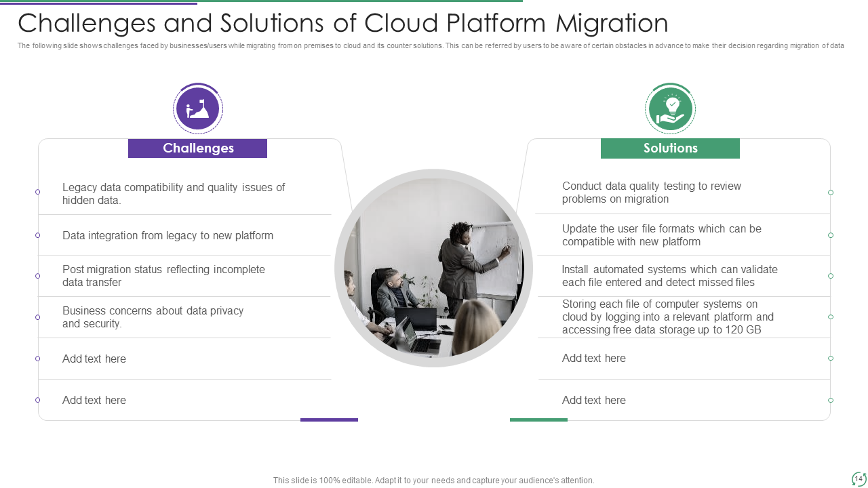Image resolution: width=868 pixels, height=488 pixels.
Task: Click the footer text 'This slide is 100% editable'
Action: (x=434, y=481)
